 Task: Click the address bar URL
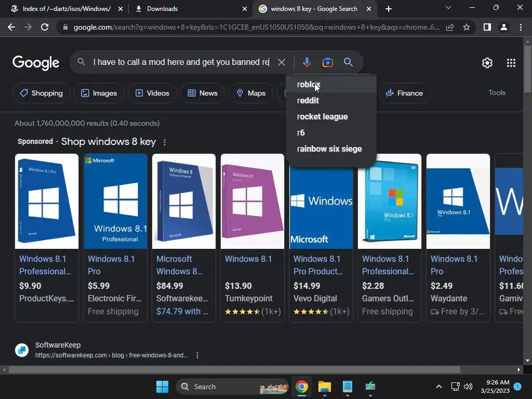tap(256, 27)
